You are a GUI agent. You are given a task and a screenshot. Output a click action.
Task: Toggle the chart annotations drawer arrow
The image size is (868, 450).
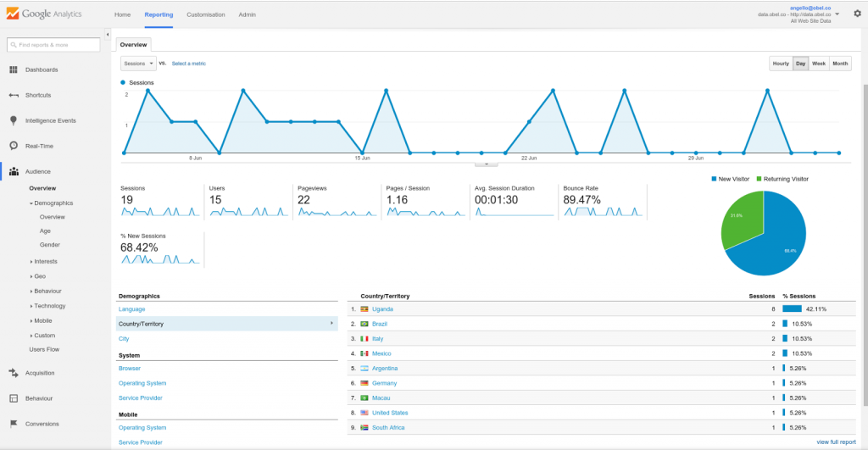[487, 164]
